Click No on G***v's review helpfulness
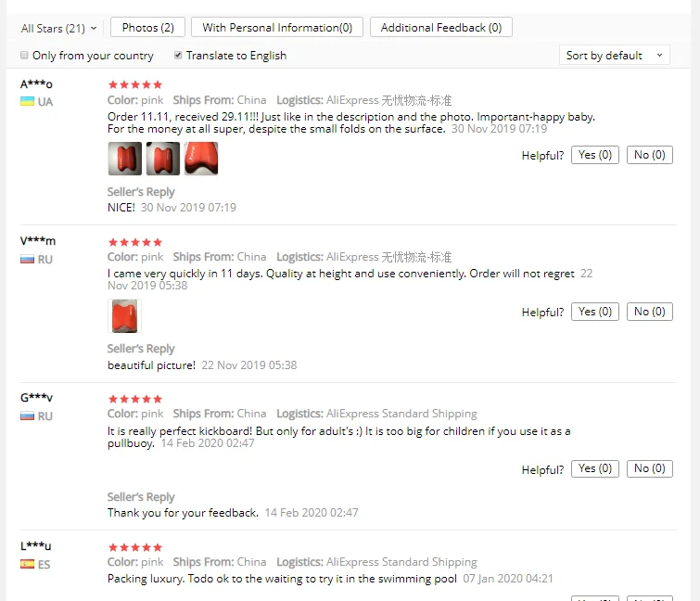This screenshot has height=601, width=700. [650, 468]
